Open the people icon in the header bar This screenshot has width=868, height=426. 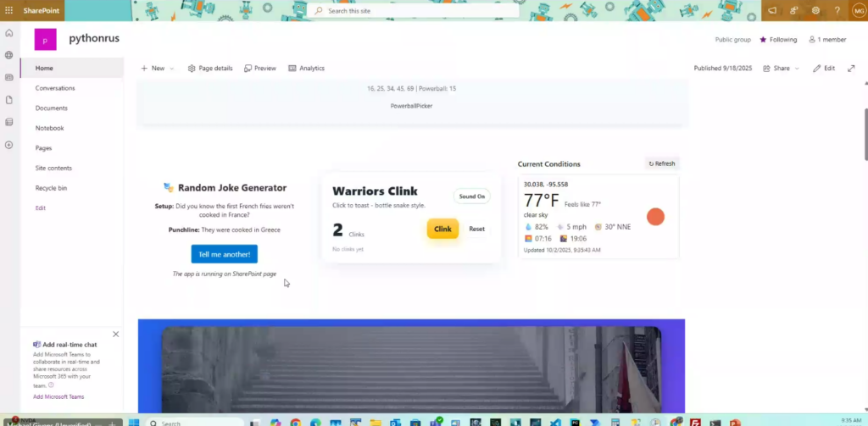(794, 10)
